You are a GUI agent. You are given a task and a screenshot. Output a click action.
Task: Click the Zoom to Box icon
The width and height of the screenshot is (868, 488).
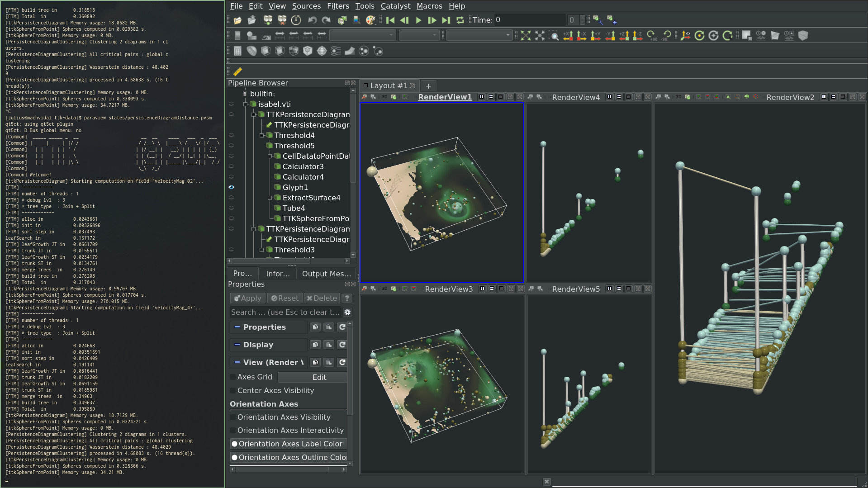(x=554, y=36)
